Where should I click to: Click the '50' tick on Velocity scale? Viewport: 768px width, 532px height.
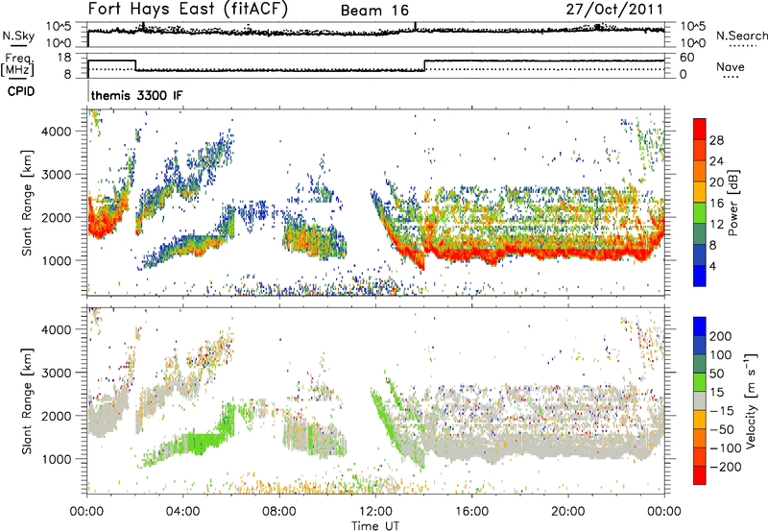coord(716,374)
